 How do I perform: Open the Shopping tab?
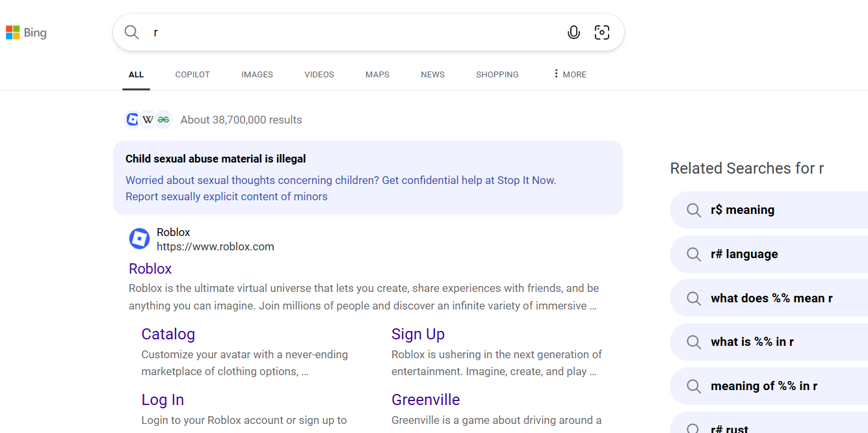click(x=497, y=75)
